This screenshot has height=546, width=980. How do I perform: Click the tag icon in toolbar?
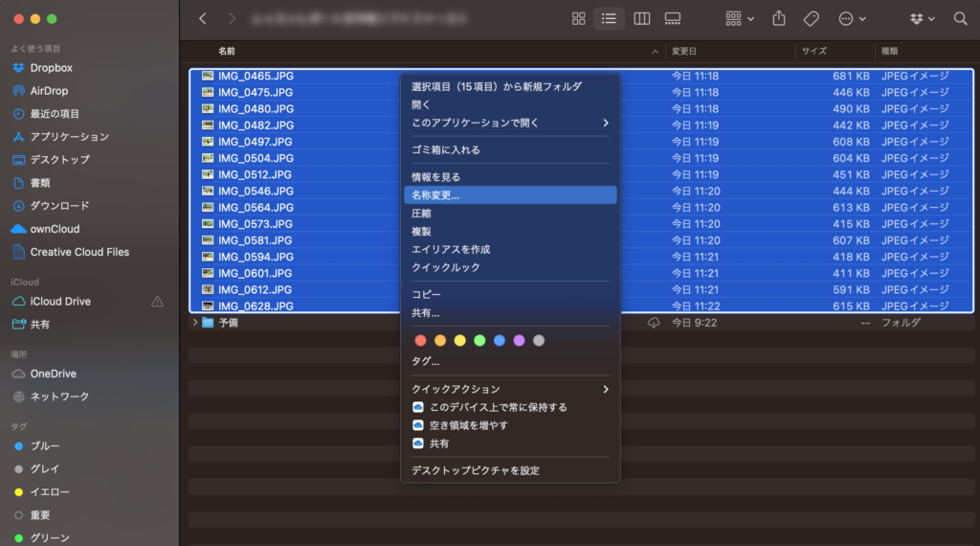click(x=811, y=18)
